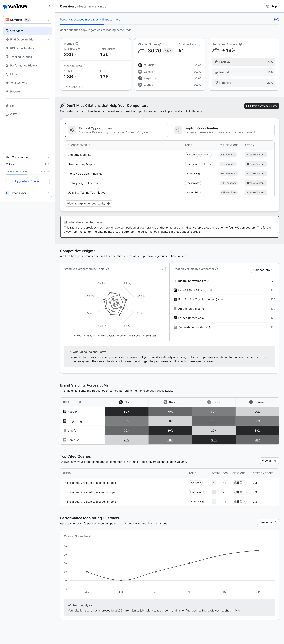This screenshot has height=644, width=284.
Task: Click the Jun data point on trend chart
Action: (x=258, y=550)
